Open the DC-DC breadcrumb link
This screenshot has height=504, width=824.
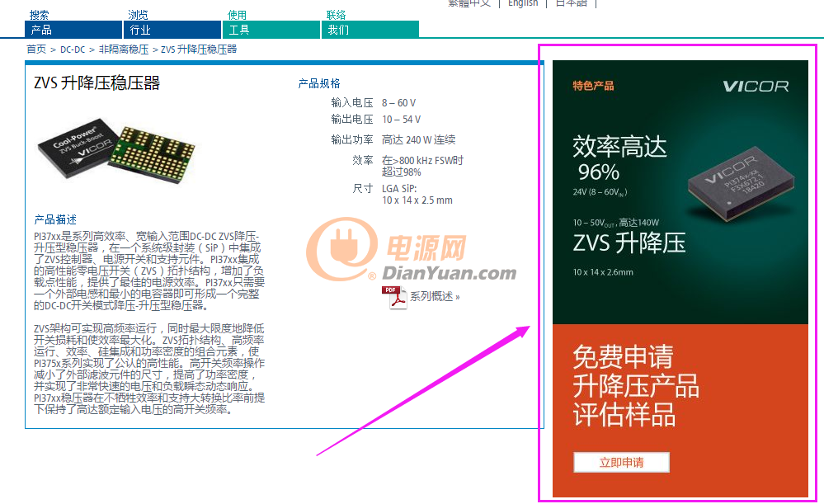click(73, 49)
